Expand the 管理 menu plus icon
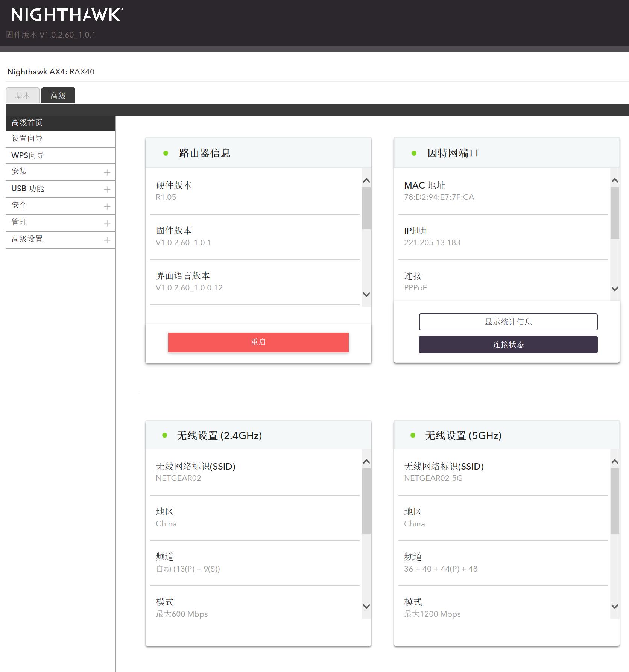Viewport: 629px width, 672px height. [107, 223]
